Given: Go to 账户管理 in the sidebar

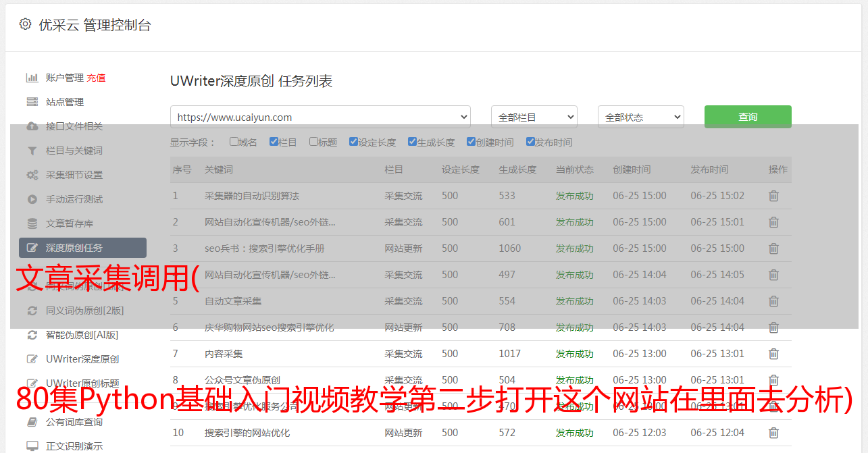Looking at the screenshot, I should (x=65, y=78).
